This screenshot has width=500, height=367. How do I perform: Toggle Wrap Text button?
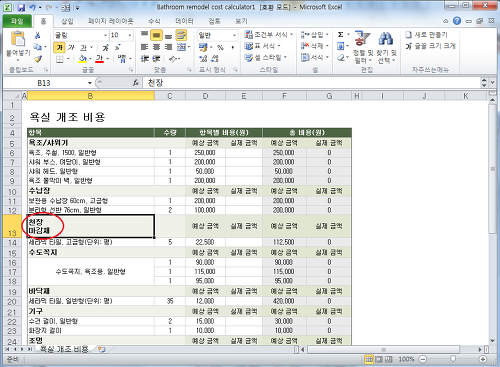click(x=181, y=35)
